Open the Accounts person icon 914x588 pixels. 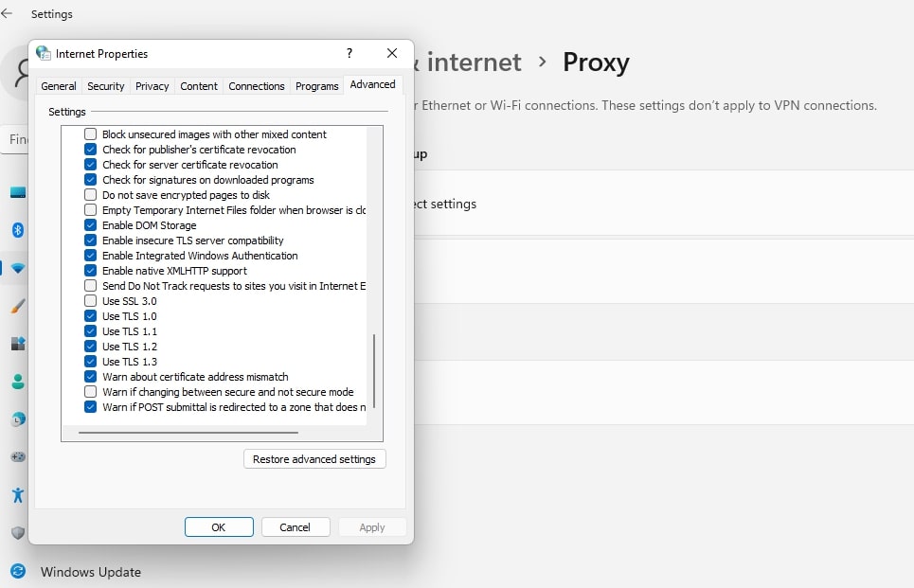click(17, 382)
